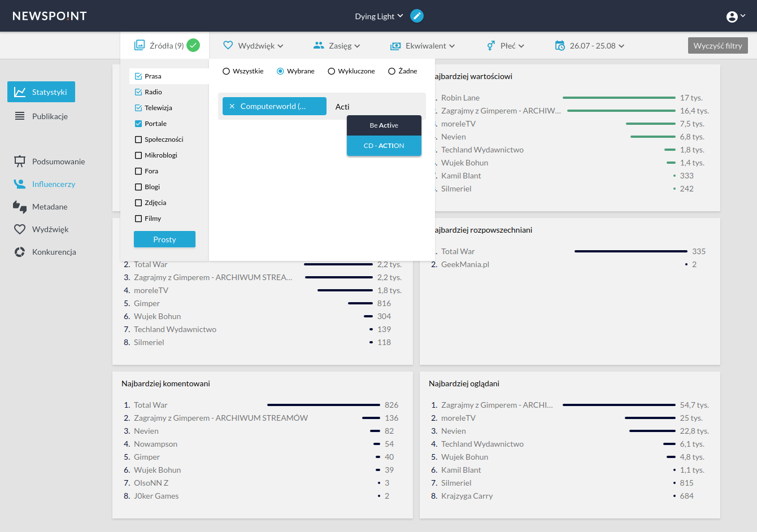This screenshot has width=757, height=532.
Task: Click the heart icon in Wydźwięk filter
Action: 228,45
